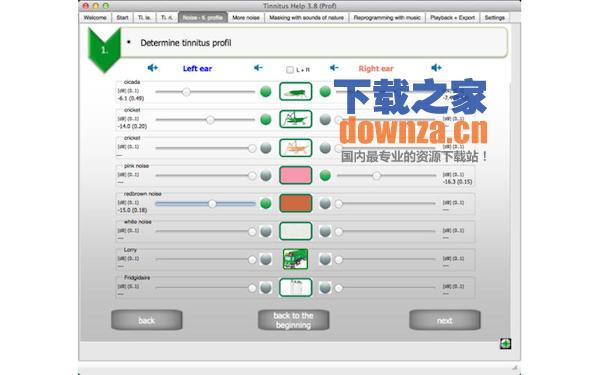
Task: Enable pink noise for the left ear
Action: point(266,175)
